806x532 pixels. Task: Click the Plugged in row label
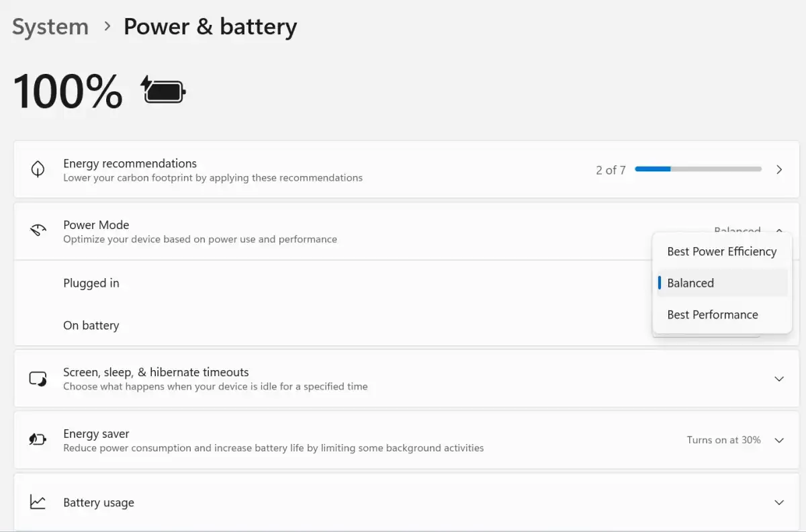[91, 283]
